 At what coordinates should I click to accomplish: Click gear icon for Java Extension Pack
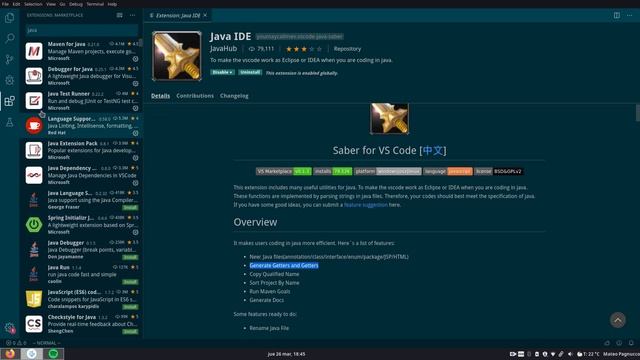[136, 158]
